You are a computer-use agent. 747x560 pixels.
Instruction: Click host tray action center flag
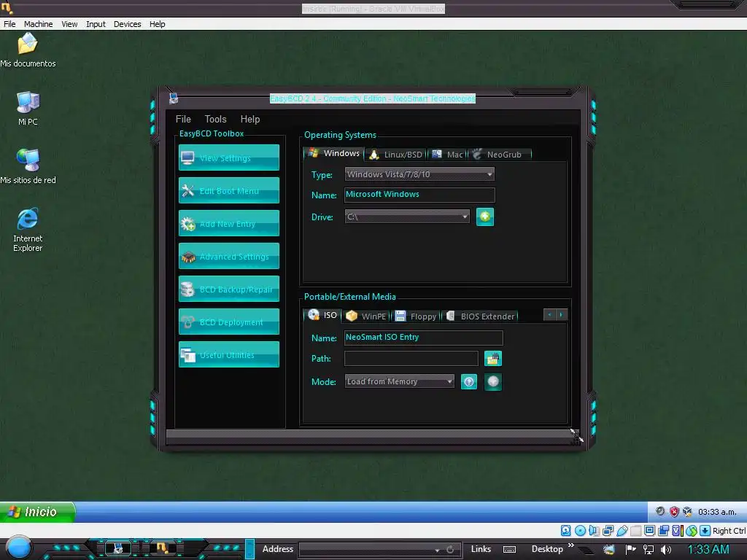[631, 550]
